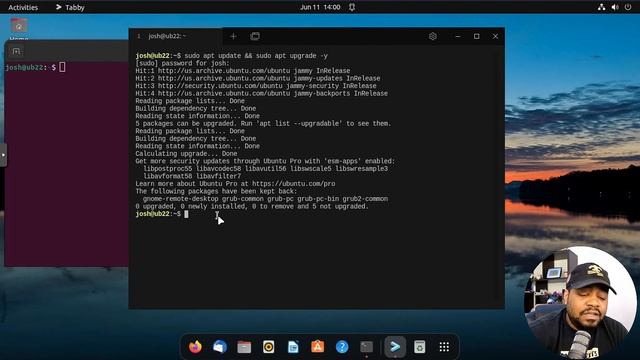Expand the left edge panel arrow
This screenshot has height=360, width=640.
click(3, 155)
